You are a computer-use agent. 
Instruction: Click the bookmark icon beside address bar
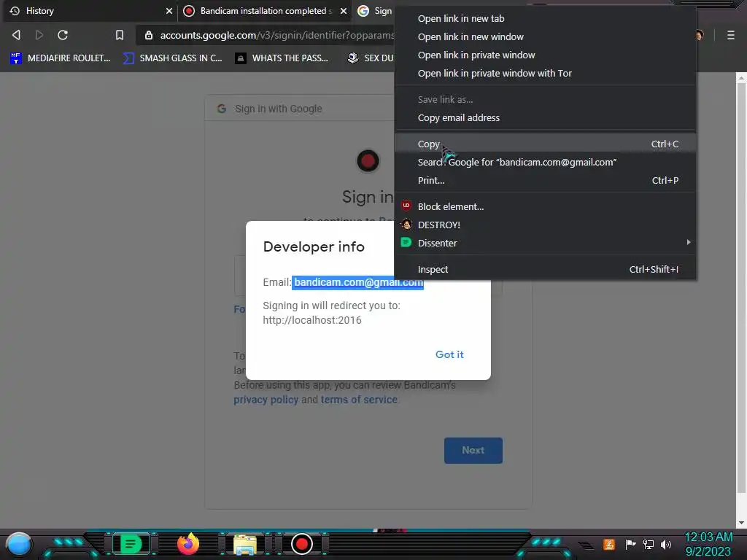point(120,35)
